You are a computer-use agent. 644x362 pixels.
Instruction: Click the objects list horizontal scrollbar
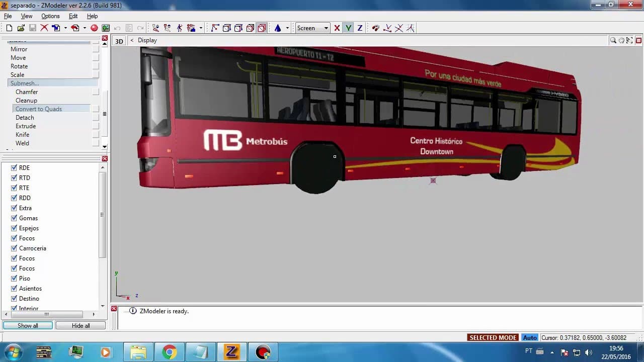46,315
